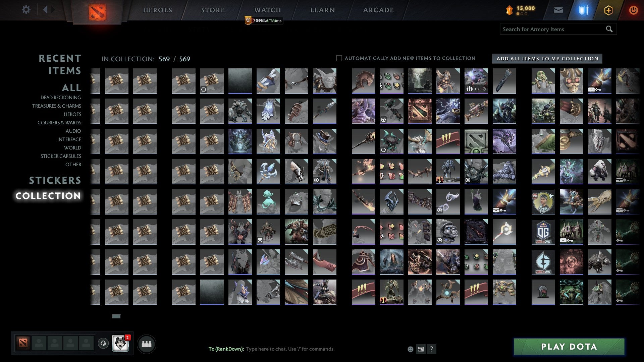644x362 pixels.
Task: Click the red power quit icon
Action: [x=633, y=10]
